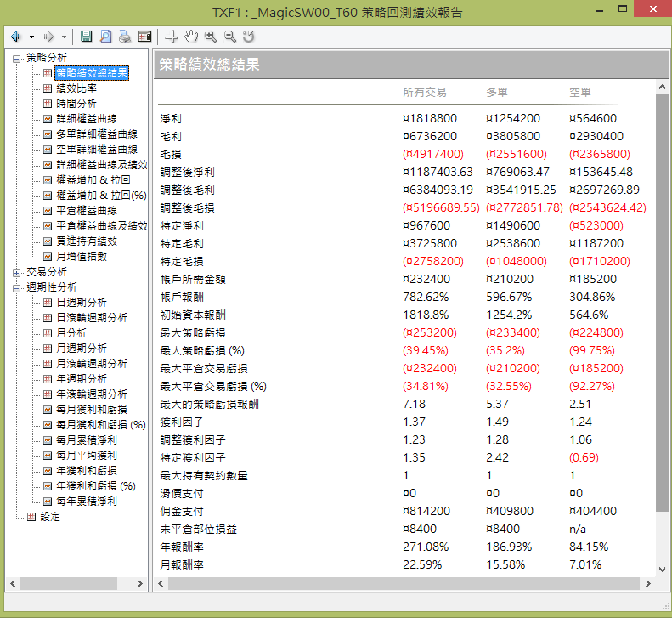The height and width of the screenshot is (618, 672).
Task: Open 詳細權益曲線及績效 item
Action: pos(102,165)
